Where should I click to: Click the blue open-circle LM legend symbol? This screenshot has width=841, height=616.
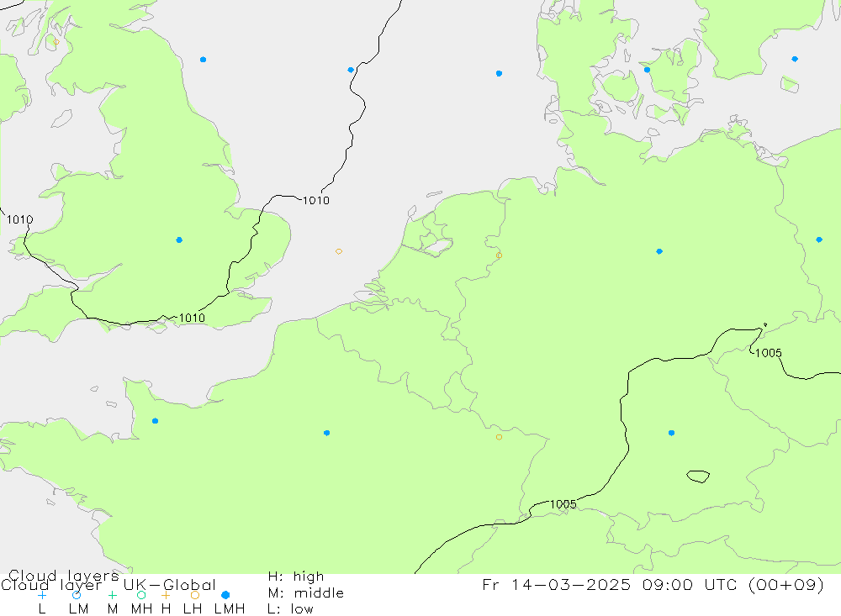point(77,595)
